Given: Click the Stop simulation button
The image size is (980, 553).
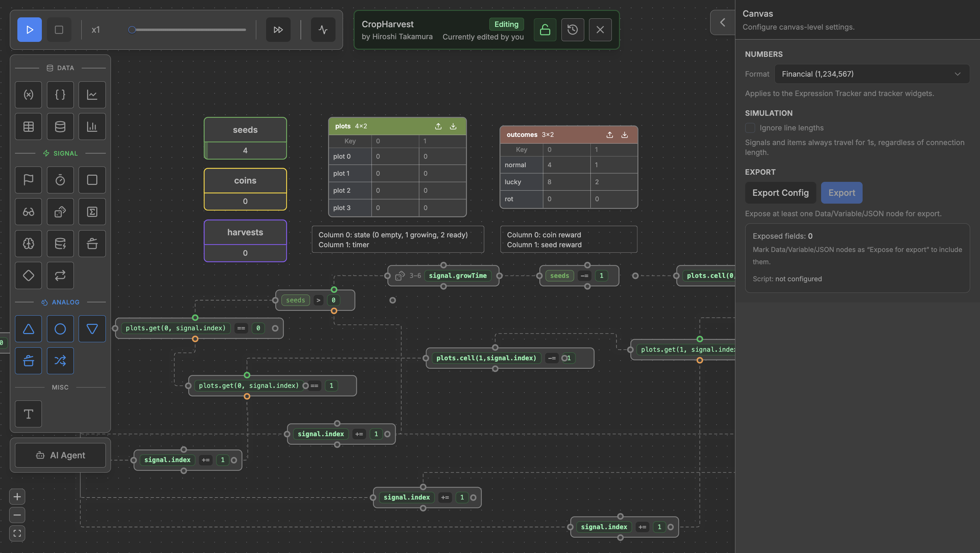Looking at the screenshot, I should tap(59, 30).
